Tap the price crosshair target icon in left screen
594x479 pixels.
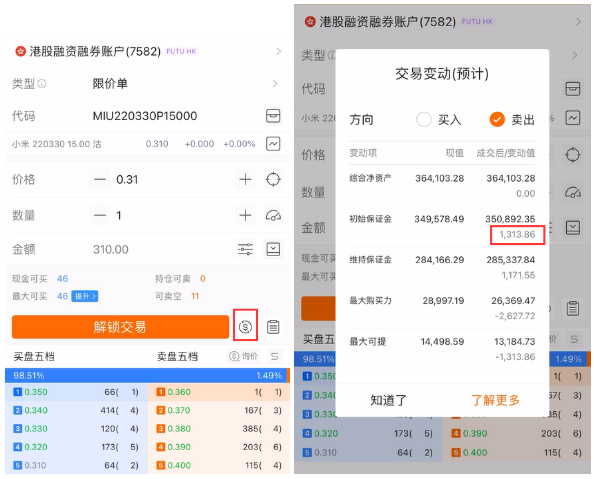[x=273, y=179]
